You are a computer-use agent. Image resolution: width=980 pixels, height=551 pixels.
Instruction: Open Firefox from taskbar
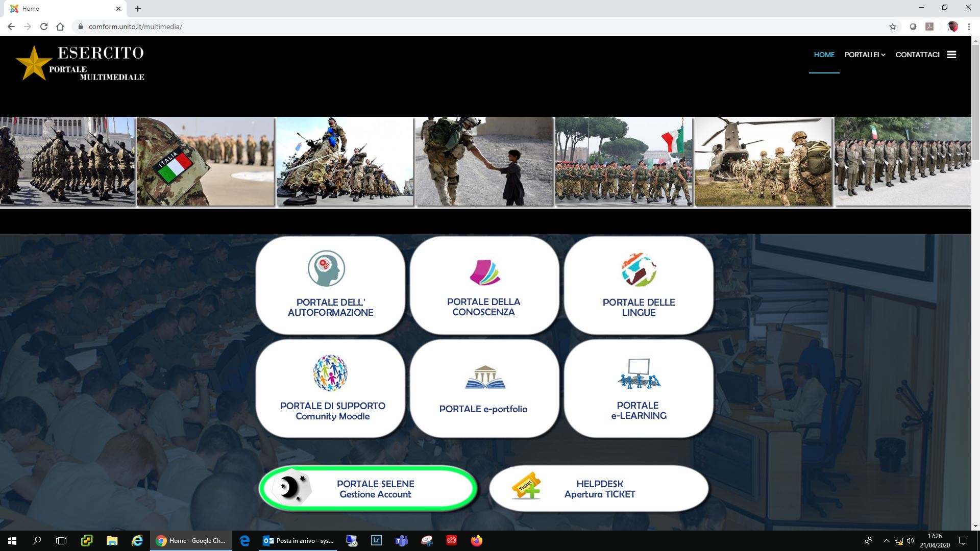tap(477, 541)
